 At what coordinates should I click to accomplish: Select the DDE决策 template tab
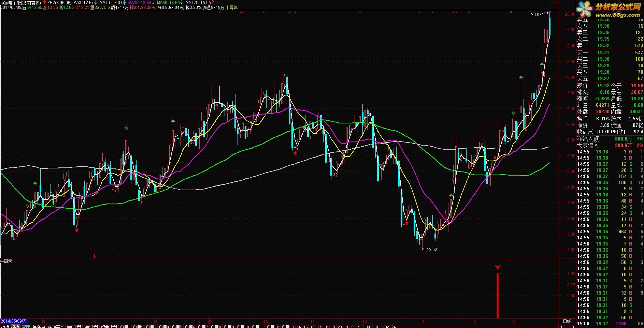pyautogui.click(x=74, y=326)
